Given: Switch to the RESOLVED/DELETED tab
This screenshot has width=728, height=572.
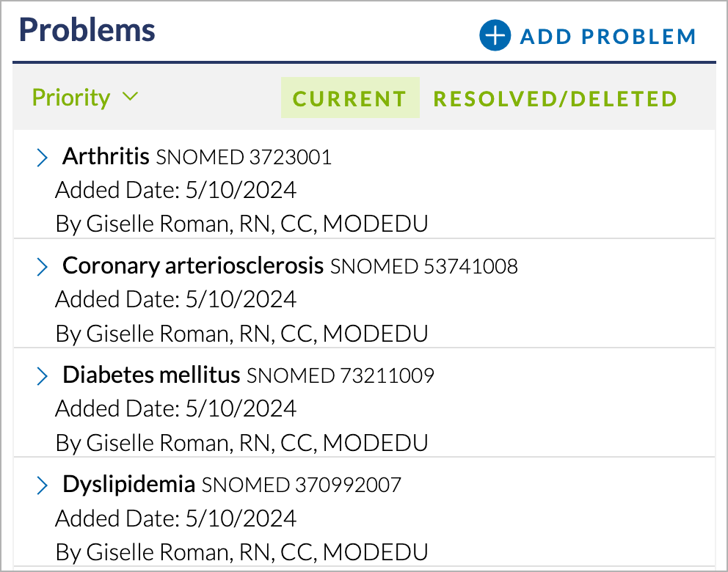Looking at the screenshot, I should click(x=556, y=99).
